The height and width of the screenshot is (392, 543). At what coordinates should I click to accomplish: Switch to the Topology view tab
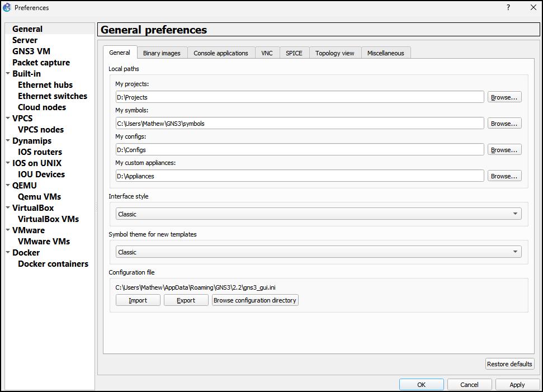[x=335, y=53]
